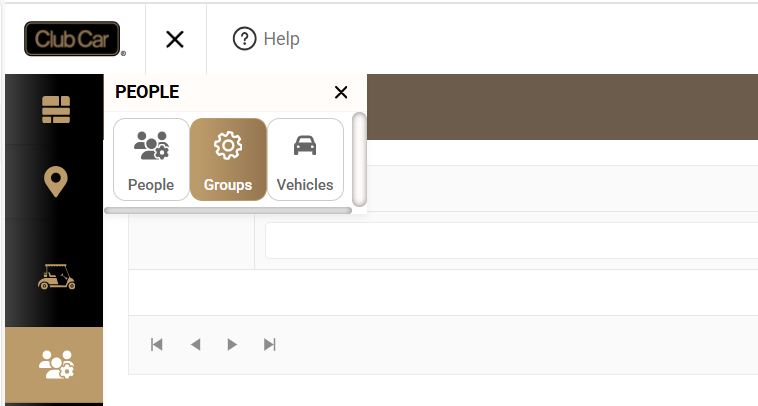Open the Vehicles tile
This screenshot has width=758, height=406.
(305, 160)
